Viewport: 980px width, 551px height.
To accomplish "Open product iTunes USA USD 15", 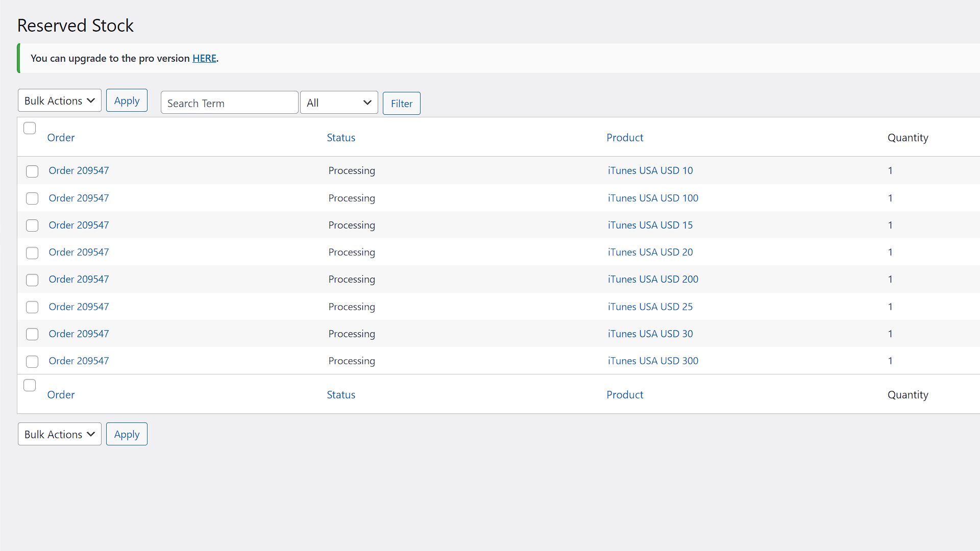I will click(x=650, y=225).
